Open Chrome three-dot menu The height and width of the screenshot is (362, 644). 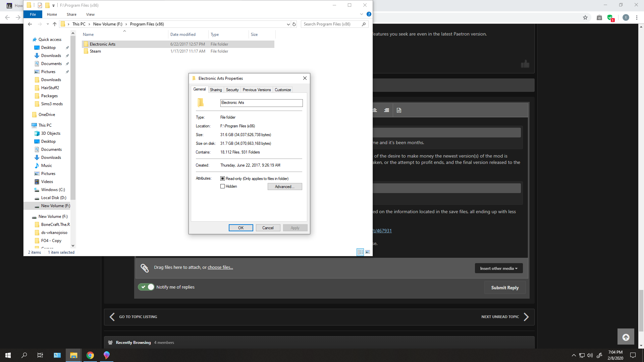pos(637,17)
